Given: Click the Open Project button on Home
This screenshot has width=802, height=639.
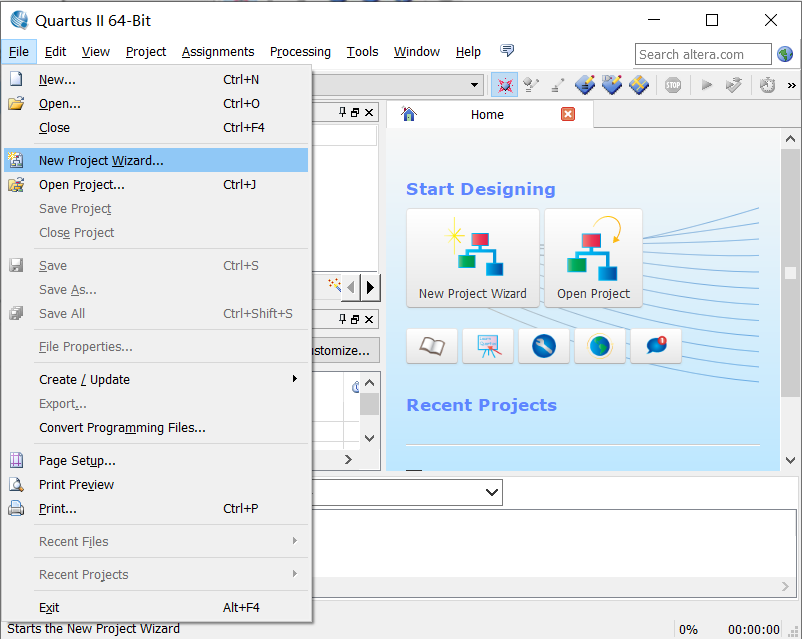Looking at the screenshot, I should coord(593,258).
